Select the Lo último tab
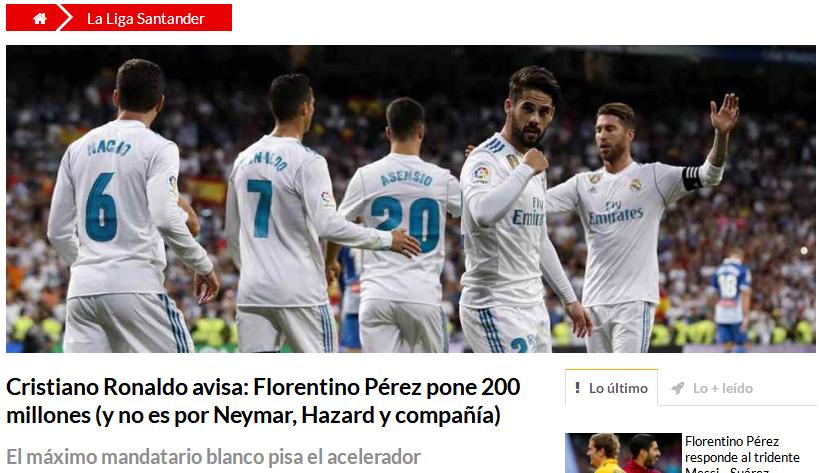This screenshot has width=819, height=473. tap(611, 388)
